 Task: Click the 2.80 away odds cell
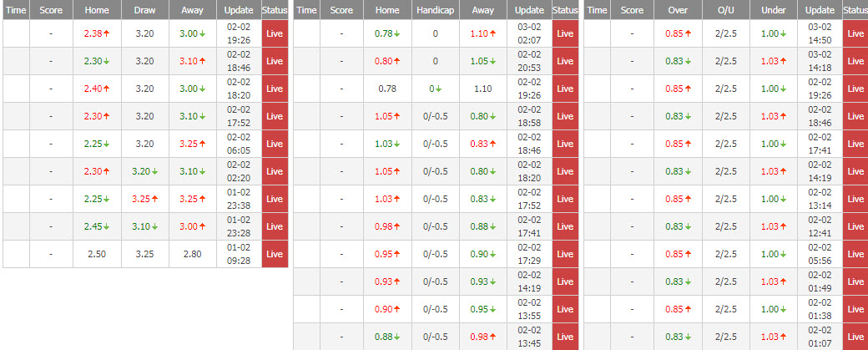point(193,254)
